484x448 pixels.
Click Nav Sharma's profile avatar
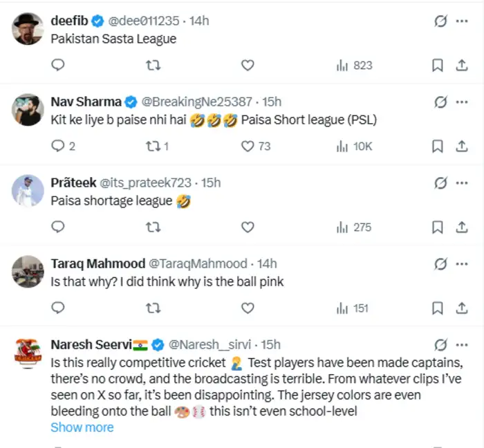pos(28,109)
